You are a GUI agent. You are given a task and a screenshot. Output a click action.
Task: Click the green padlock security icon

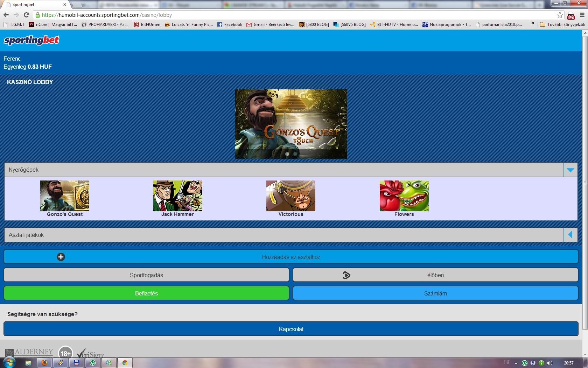pos(37,15)
